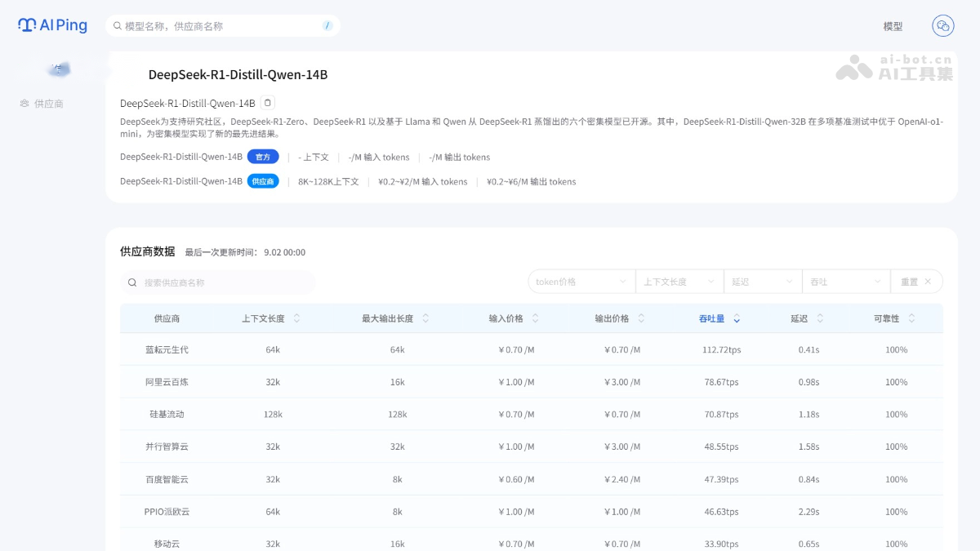Image resolution: width=980 pixels, height=551 pixels.
Task: Click the AI Ping logo
Action: click(x=52, y=25)
